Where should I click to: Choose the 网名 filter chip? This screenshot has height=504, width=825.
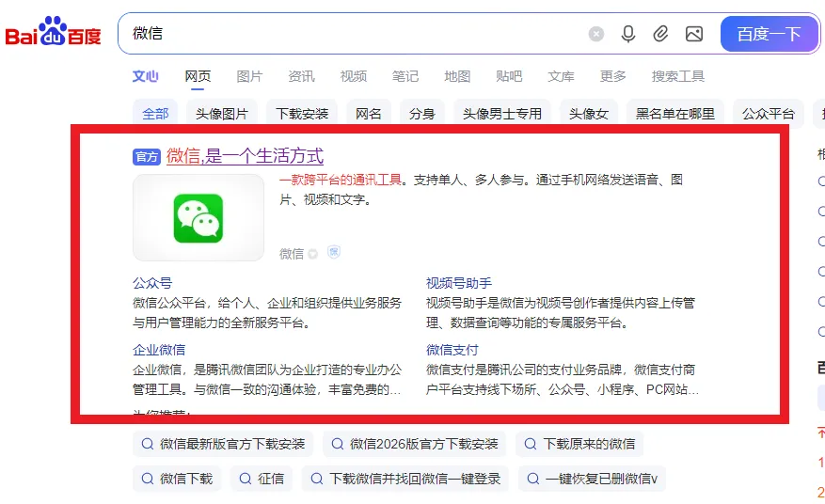369,114
